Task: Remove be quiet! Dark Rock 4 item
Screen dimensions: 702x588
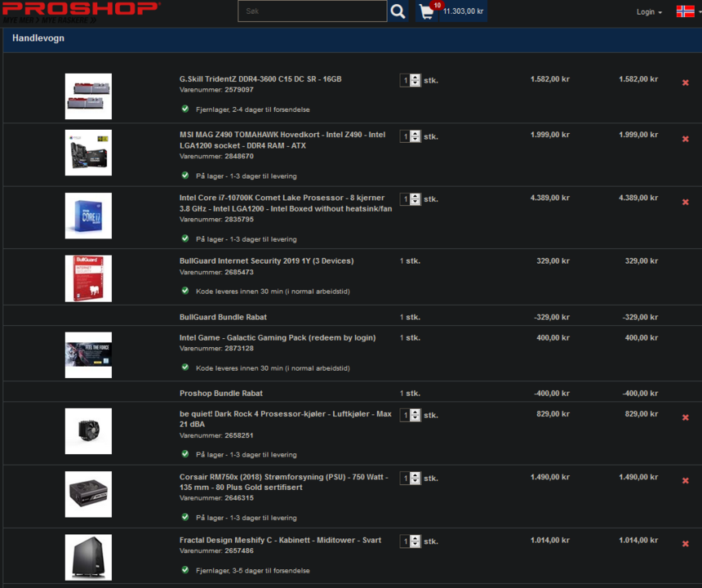Action: pyautogui.click(x=685, y=417)
